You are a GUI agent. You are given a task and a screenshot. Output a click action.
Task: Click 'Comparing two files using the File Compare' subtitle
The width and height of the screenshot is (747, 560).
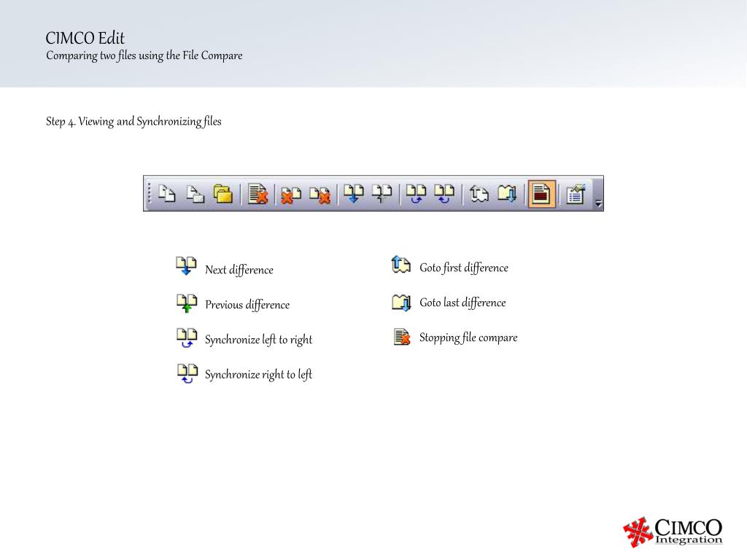(x=144, y=55)
